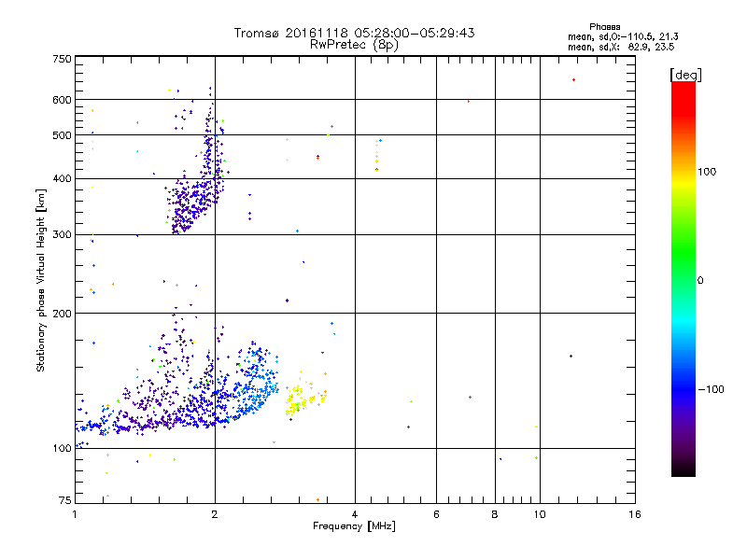Click the red data point near 7 MHz, 130 km

pos(471,398)
